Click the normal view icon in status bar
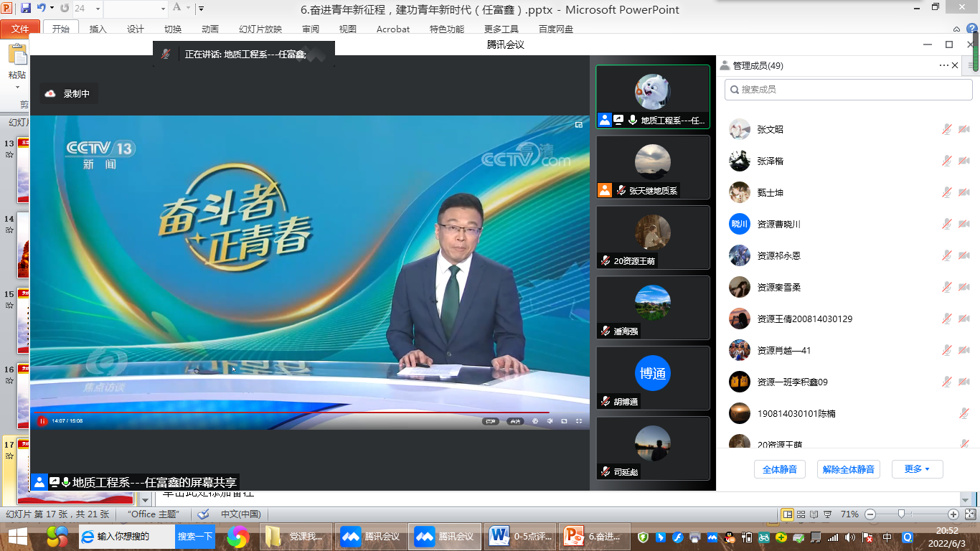Screen dimensions: 980x551 pyautogui.click(x=787, y=514)
